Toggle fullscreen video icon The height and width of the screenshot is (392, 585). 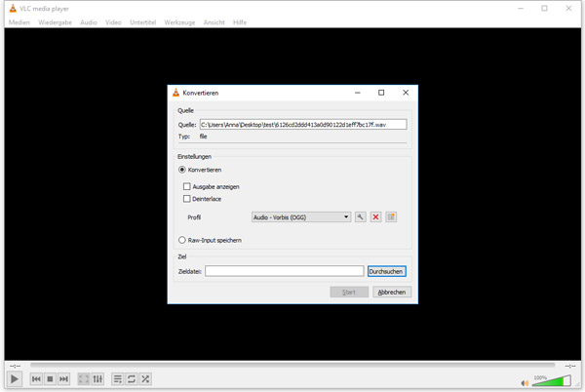pyautogui.click(x=84, y=379)
